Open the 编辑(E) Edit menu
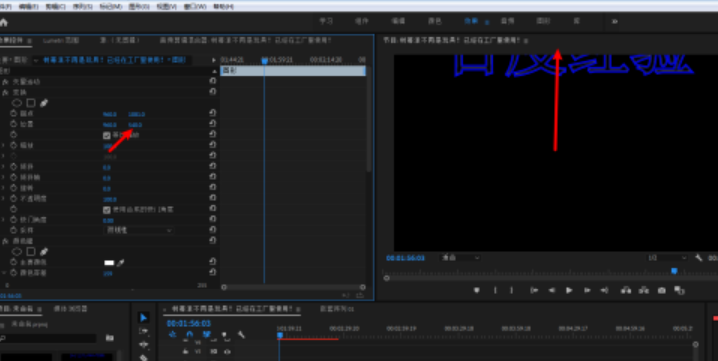 point(29,7)
